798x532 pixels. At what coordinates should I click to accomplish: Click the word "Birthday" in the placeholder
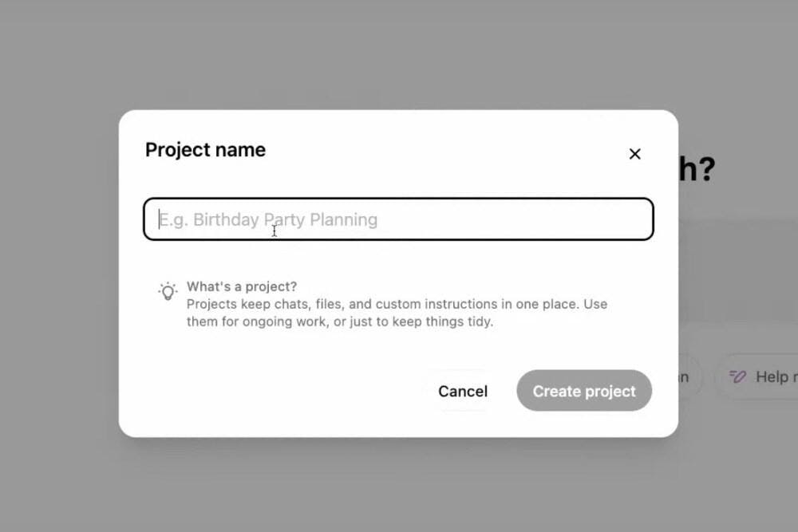pos(226,219)
